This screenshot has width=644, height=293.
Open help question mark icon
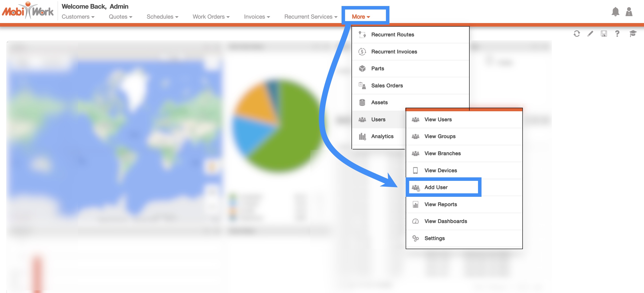617,34
